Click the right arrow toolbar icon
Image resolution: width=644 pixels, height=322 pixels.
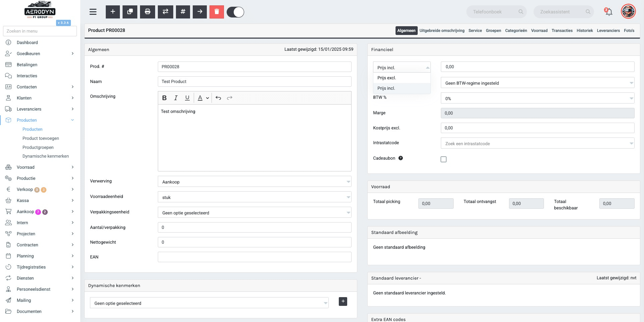tap(200, 12)
